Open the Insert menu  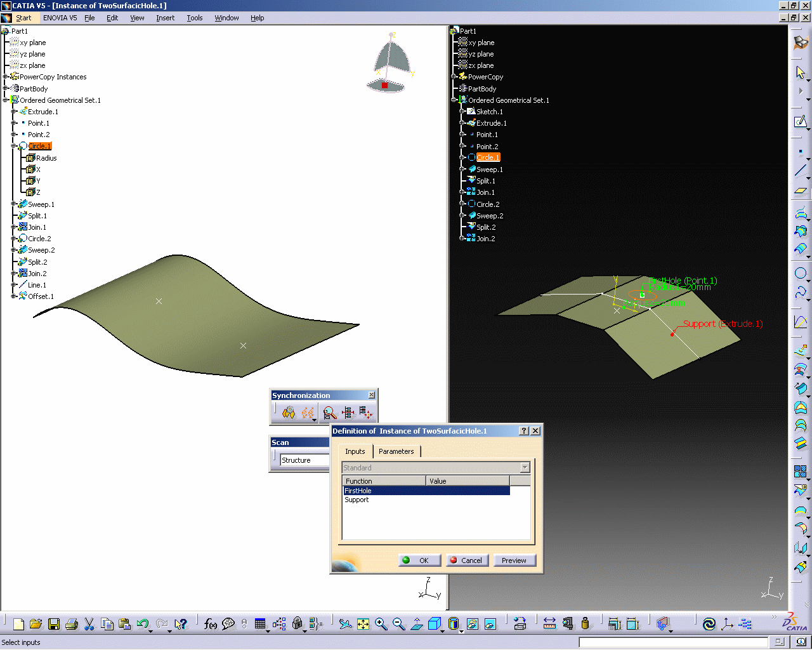[x=165, y=18]
